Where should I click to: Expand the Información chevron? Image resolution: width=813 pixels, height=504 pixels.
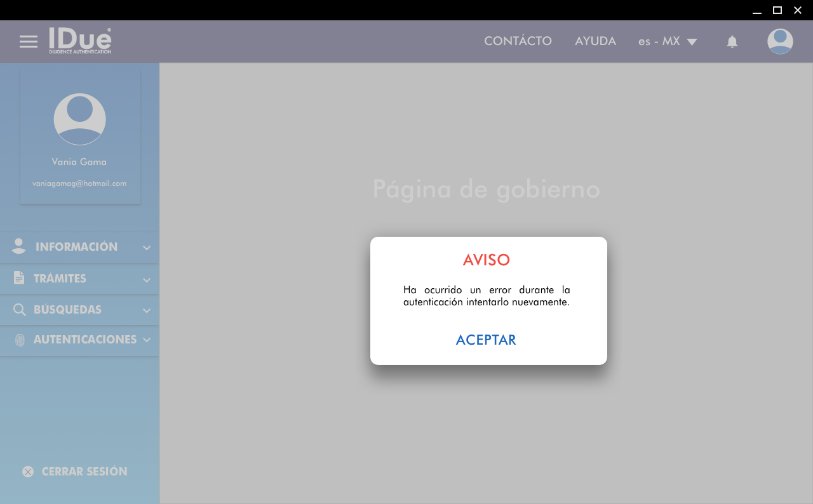tap(147, 248)
